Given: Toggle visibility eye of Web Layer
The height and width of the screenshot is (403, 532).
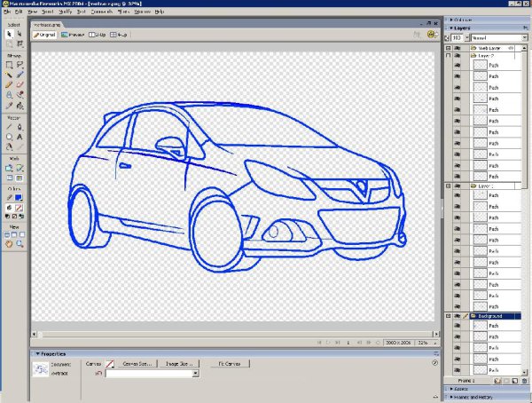Looking at the screenshot, I should [x=458, y=47].
